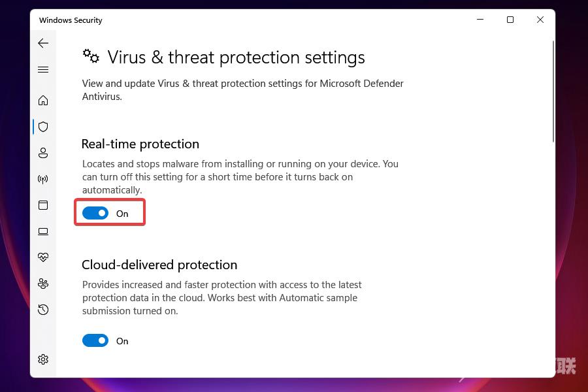Expand the navigation menu with hamburger icon

(x=43, y=69)
